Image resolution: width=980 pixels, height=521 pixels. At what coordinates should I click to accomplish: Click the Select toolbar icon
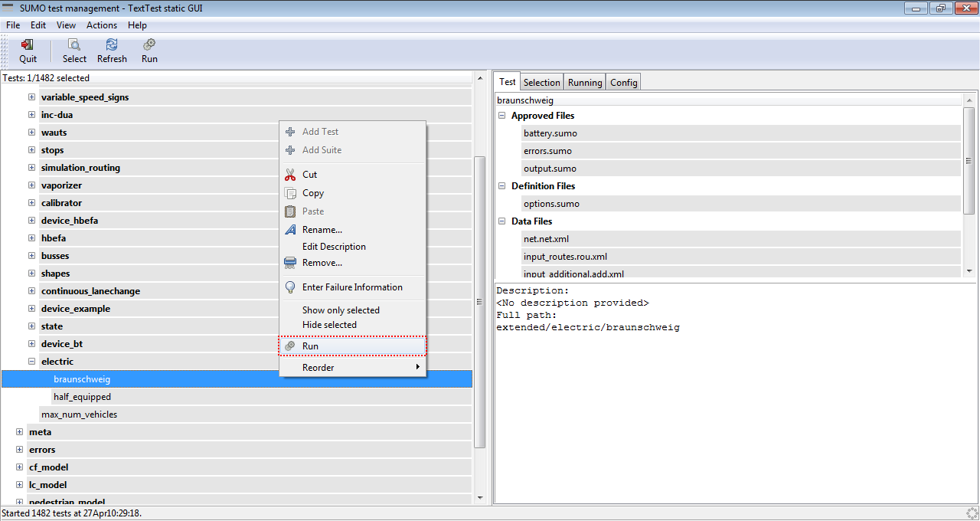coord(74,45)
